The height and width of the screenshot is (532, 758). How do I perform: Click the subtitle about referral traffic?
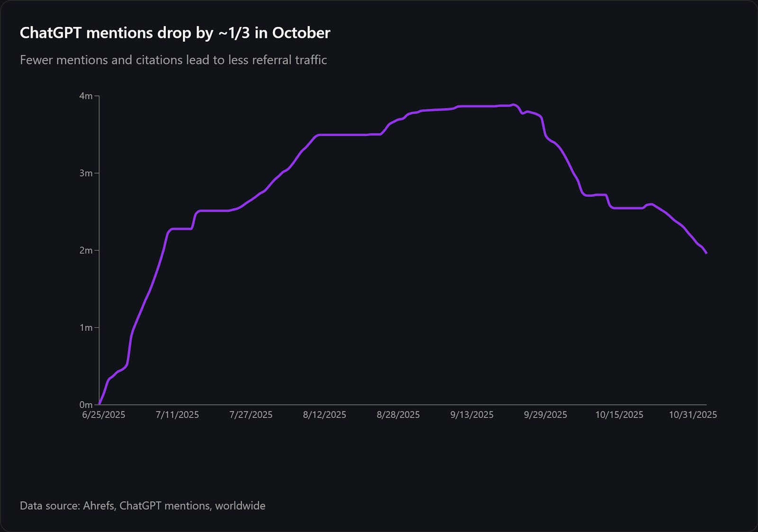(173, 60)
